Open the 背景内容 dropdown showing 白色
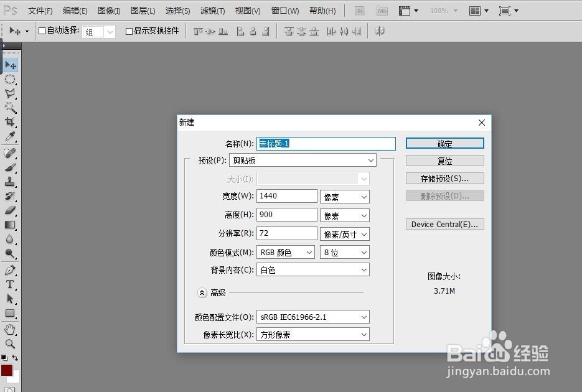The height and width of the screenshot is (392, 582). point(313,269)
